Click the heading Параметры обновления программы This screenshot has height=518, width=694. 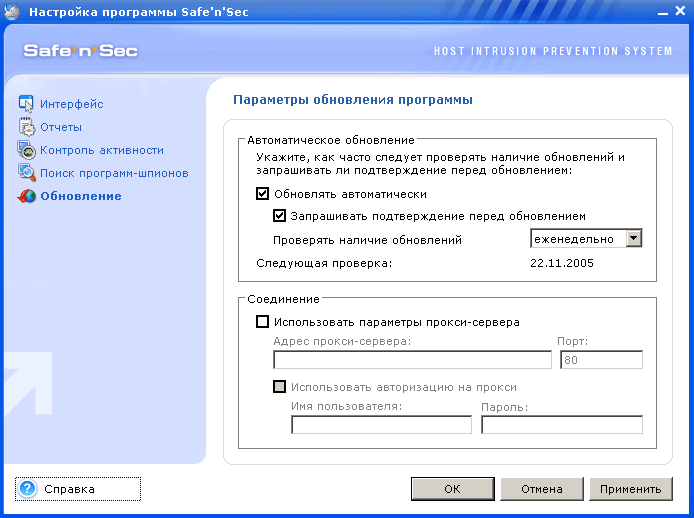(x=353, y=100)
